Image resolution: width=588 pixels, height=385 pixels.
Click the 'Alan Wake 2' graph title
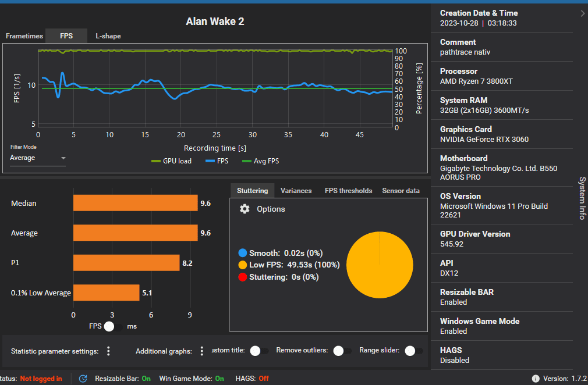(x=215, y=22)
